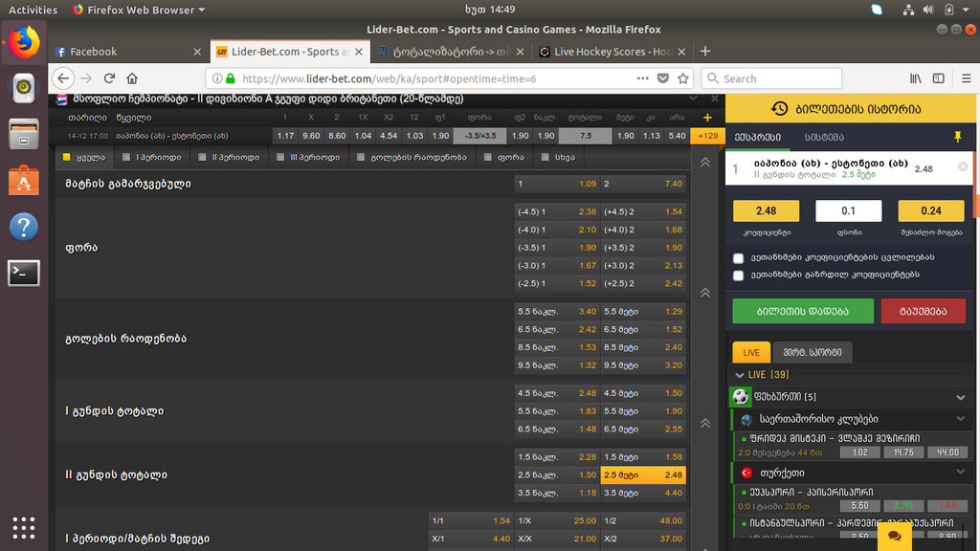Image resolution: width=980 pixels, height=551 pixels.
Task: Save the page to Pocket
Action: pos(663,78)
